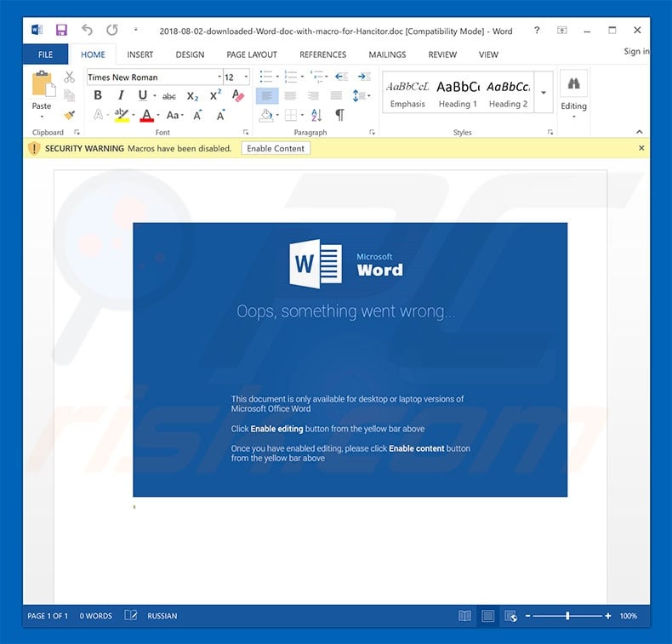This screenshot has height=644, width=672.
Task: Click Ribbon Display Options icon
Action: pyautogui.click(x=562, y=30)
